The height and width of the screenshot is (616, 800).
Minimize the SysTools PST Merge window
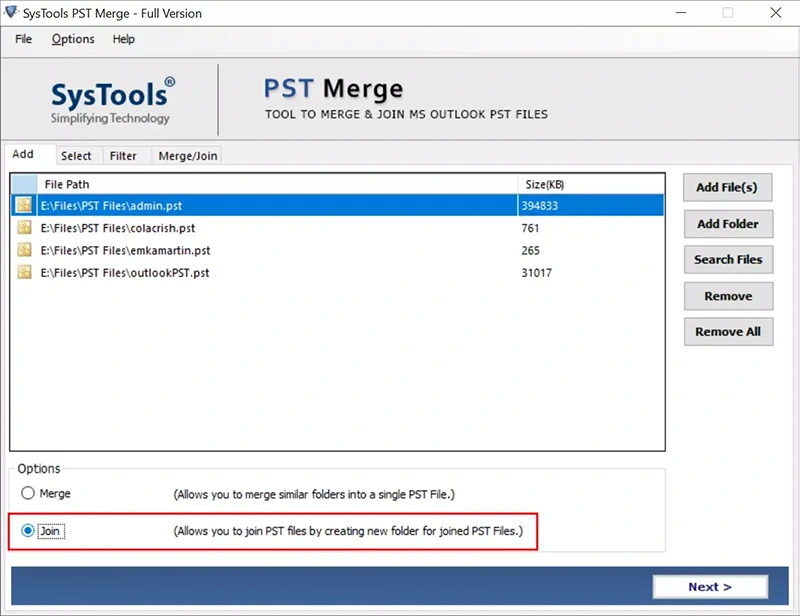click(x=681, y=12)
